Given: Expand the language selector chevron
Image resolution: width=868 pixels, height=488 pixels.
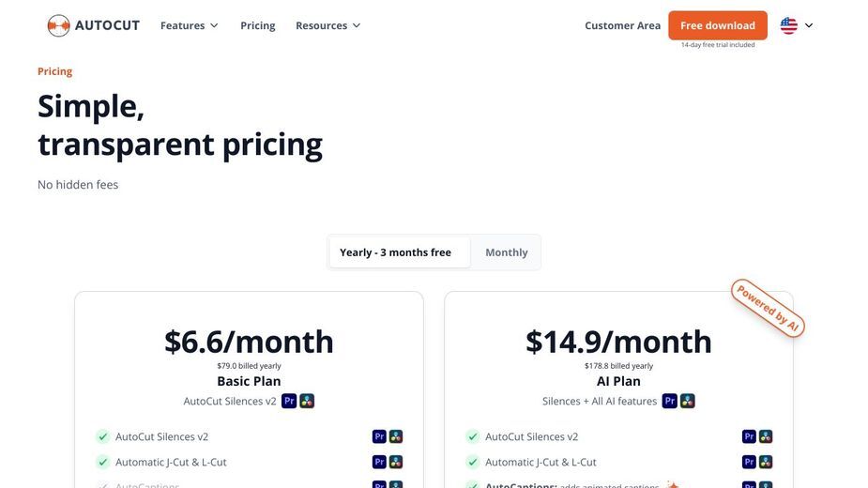Looking at the screenshot, I should 809,25.
